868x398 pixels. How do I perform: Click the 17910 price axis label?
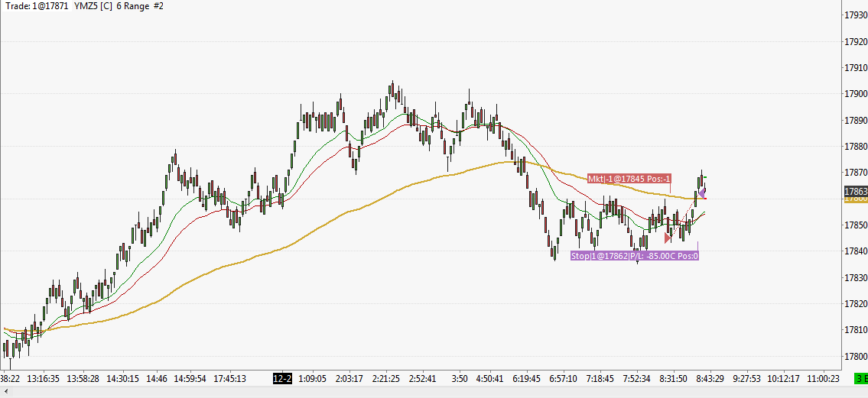pyautogui.click(x=856, y=68)
